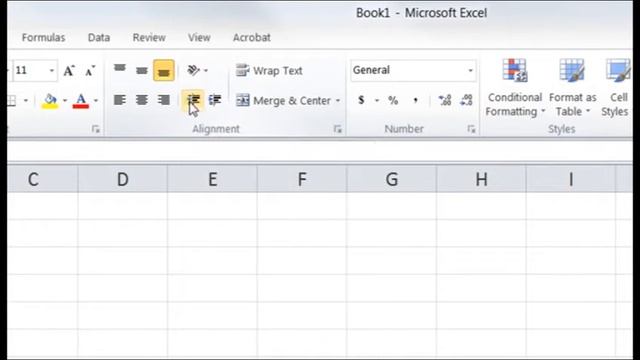Viewport: 640px width, 360px height.
Task: Click the Decrease Decimal icon
Action: click(x=466, y=100)
